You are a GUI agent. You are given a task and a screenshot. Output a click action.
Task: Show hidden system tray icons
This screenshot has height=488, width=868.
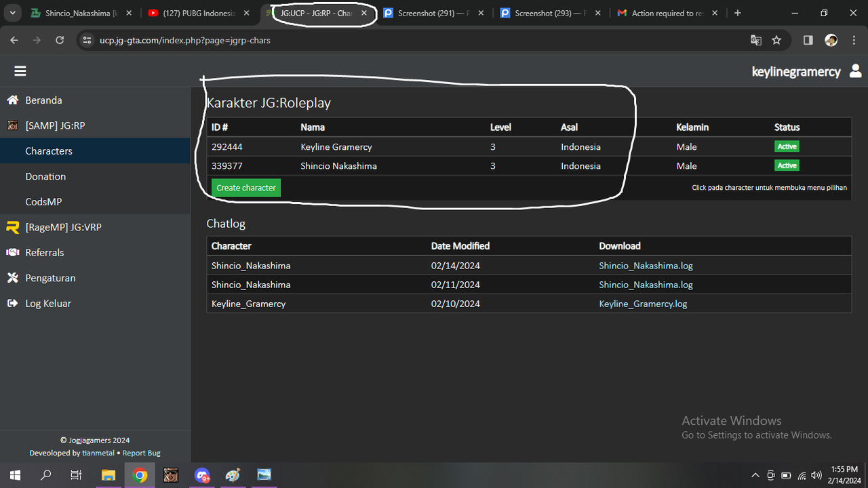click(756, 475)
